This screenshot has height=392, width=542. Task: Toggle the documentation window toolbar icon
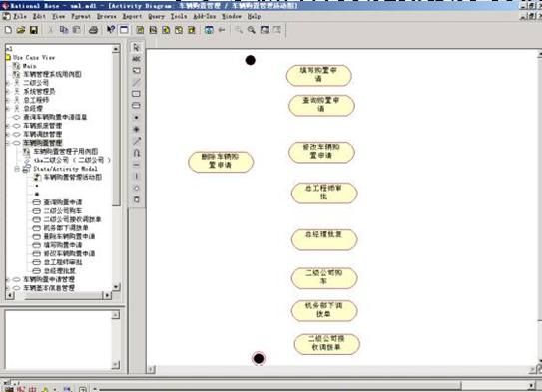tap(124, 30)
